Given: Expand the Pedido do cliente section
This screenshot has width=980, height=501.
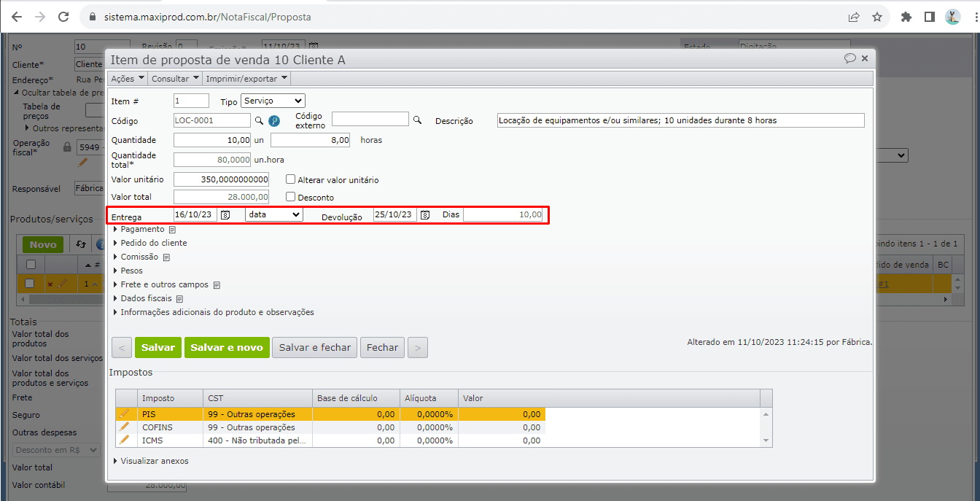Looking at the screenshot, I should (x=149, y=243).
